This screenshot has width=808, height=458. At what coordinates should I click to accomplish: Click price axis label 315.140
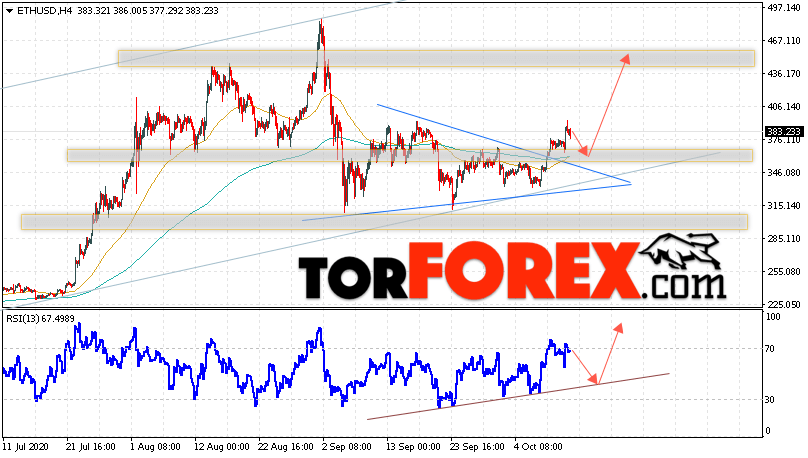pyautogui.click(x=784, y=206)
